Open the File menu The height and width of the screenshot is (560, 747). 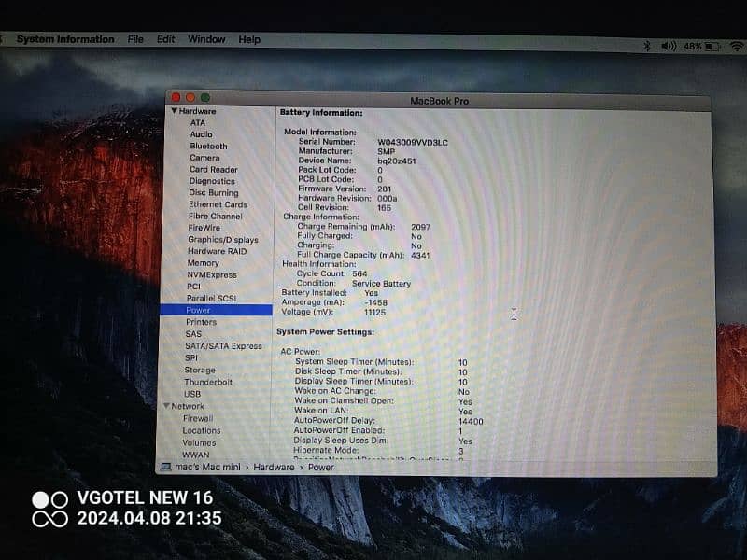[135, 39]
